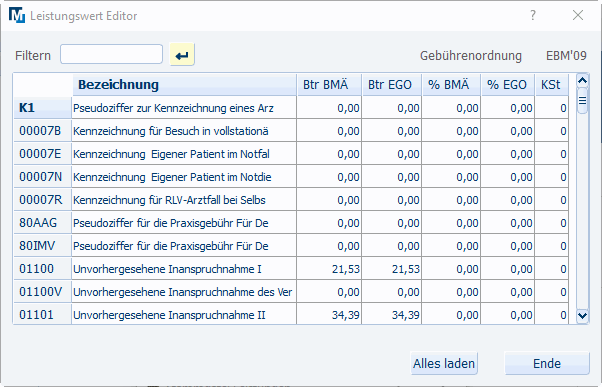
Task: Select row code 00007E
Action: [x=43, y=154]
